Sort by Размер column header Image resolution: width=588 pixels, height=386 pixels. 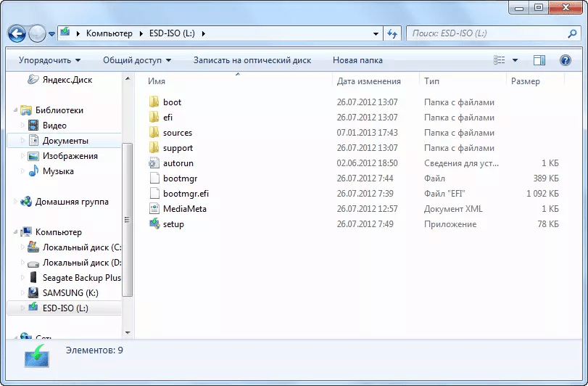pyautogui.click(x=525, y=81)
